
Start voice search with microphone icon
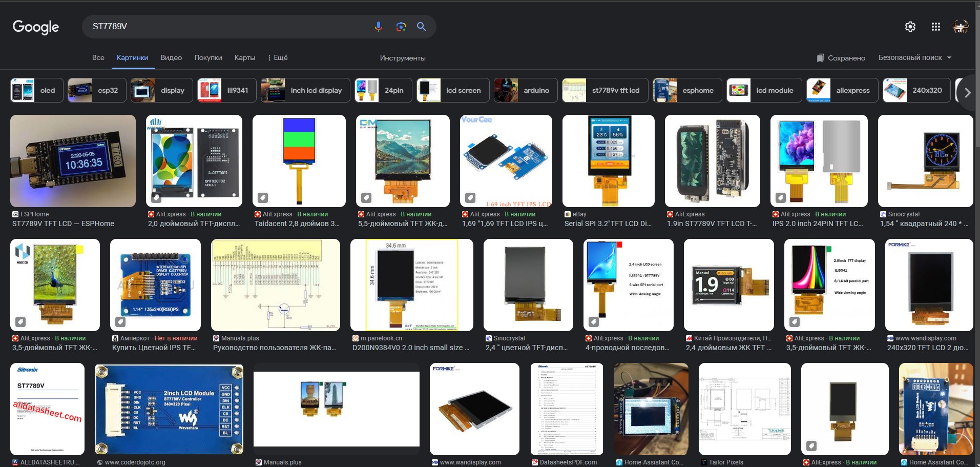pos(378,27)
